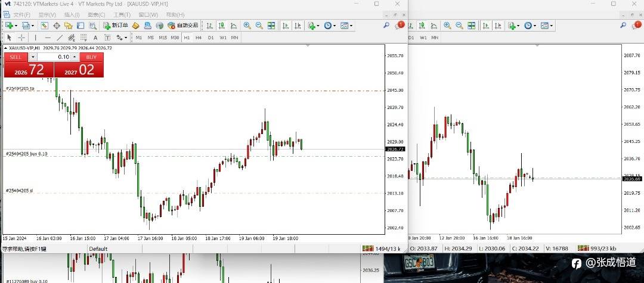Toggle one-click trading triangle beside XAUUSD-VIP,H1
The height and width of the screenshot is (283, 644).
6,48
